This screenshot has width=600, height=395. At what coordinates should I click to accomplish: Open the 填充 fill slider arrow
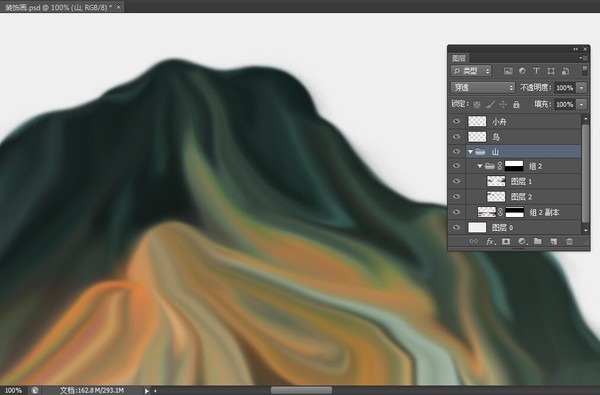tap(581, 104)
